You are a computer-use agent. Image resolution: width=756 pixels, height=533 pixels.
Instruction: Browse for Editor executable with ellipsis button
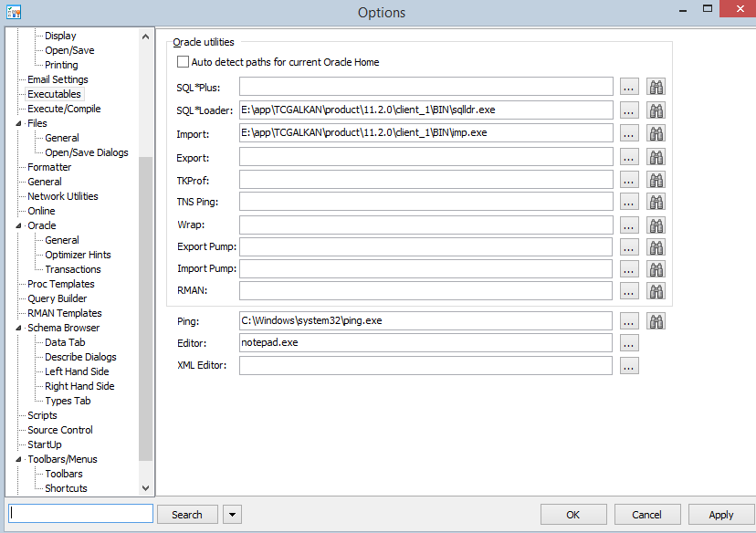point(629,343)
